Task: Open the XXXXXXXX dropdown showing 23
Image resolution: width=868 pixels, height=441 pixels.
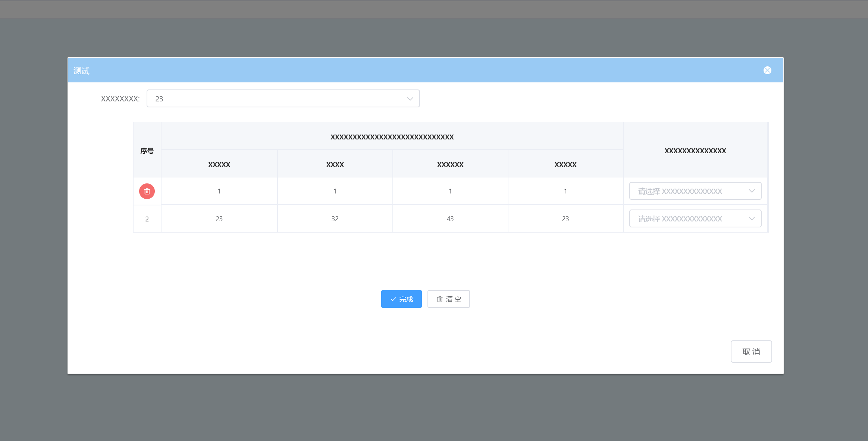Action: tap(283, 98)
